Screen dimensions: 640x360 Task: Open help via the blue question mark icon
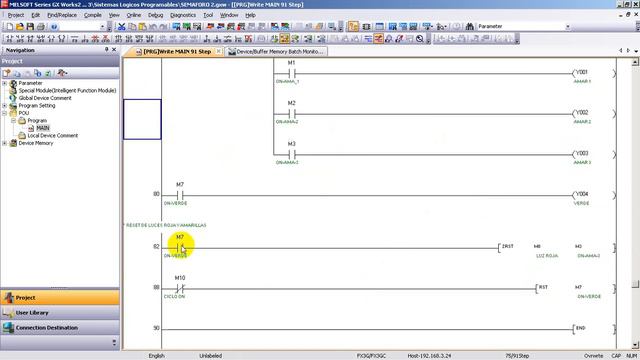(54, 27)
